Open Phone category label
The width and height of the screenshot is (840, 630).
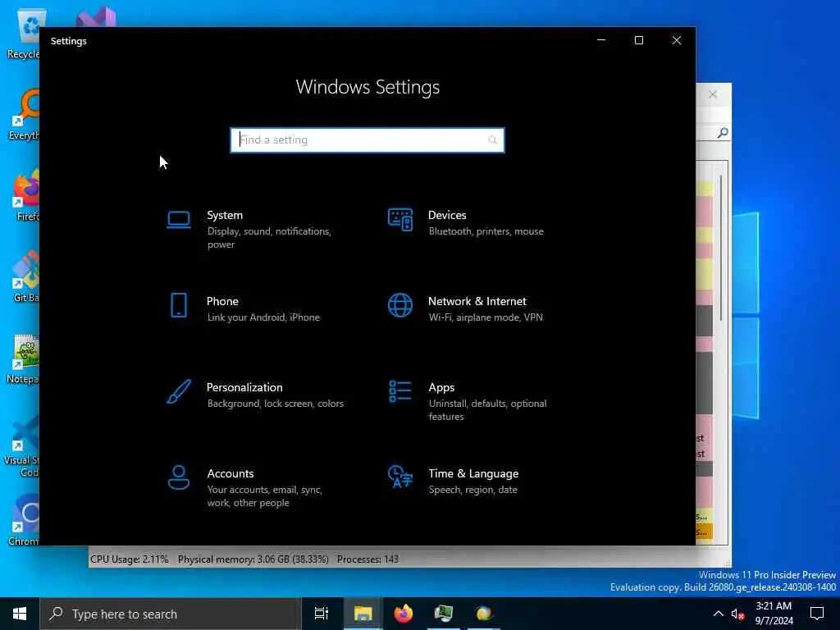point(222,302)
